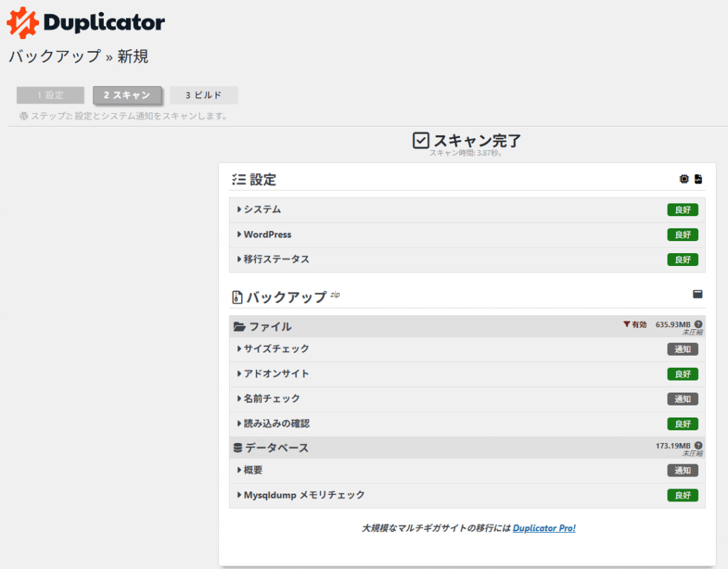
Task: Expand the WordPress section
Action: coord(267,235)
